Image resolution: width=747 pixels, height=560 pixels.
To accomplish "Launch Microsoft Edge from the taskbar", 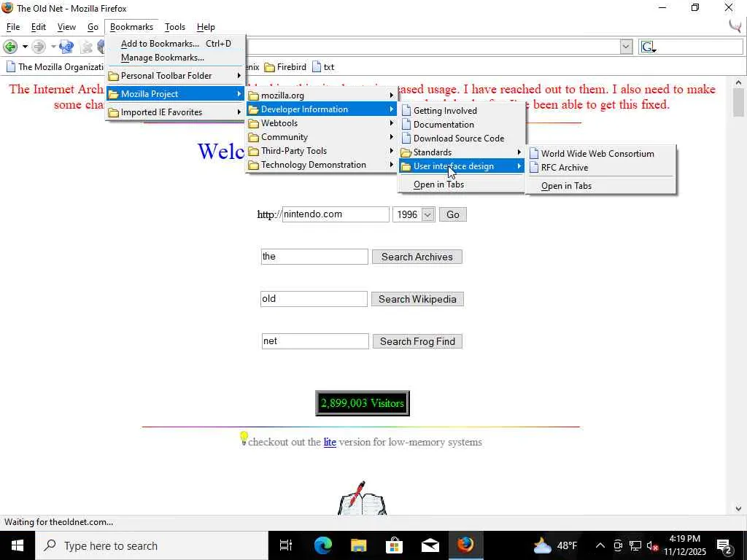I will 322,545.
